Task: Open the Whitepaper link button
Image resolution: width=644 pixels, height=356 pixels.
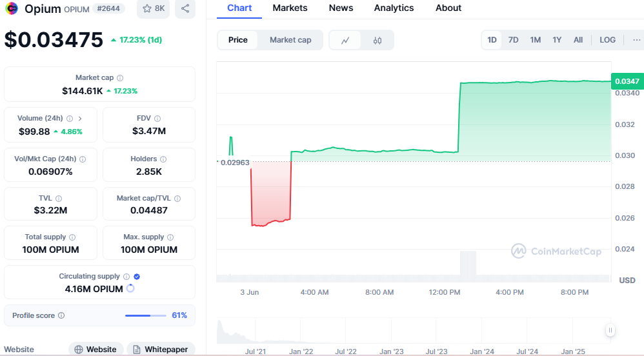Action: [161, 349]
